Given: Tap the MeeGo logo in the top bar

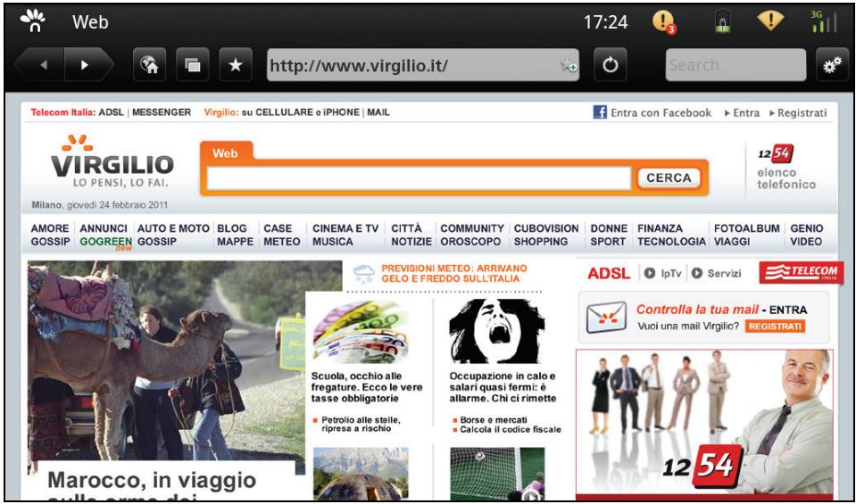Looking at the screenshot, I should click(x=33, y=21).
